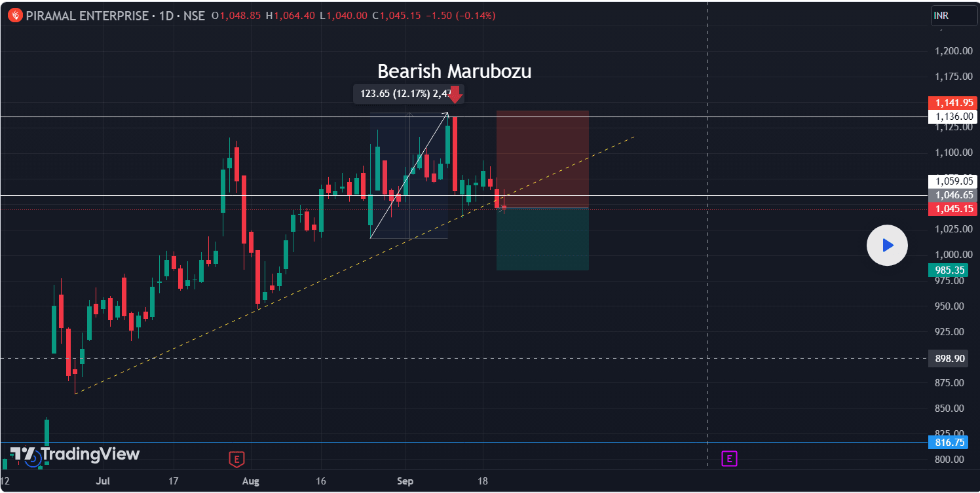This screenshot has height=493, width=980.
Task: Select the green profit zone of short position
Action: (542, 239)
